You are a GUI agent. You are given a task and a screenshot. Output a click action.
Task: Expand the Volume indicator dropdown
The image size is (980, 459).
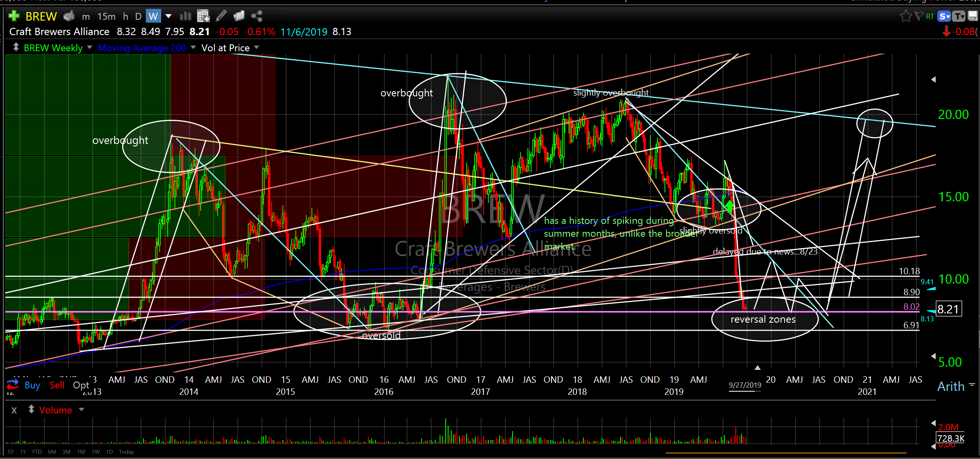(x=82, y=409)
